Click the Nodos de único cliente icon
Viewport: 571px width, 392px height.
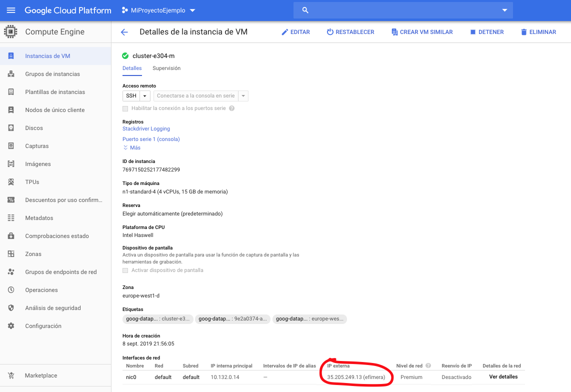click(11, 109)
